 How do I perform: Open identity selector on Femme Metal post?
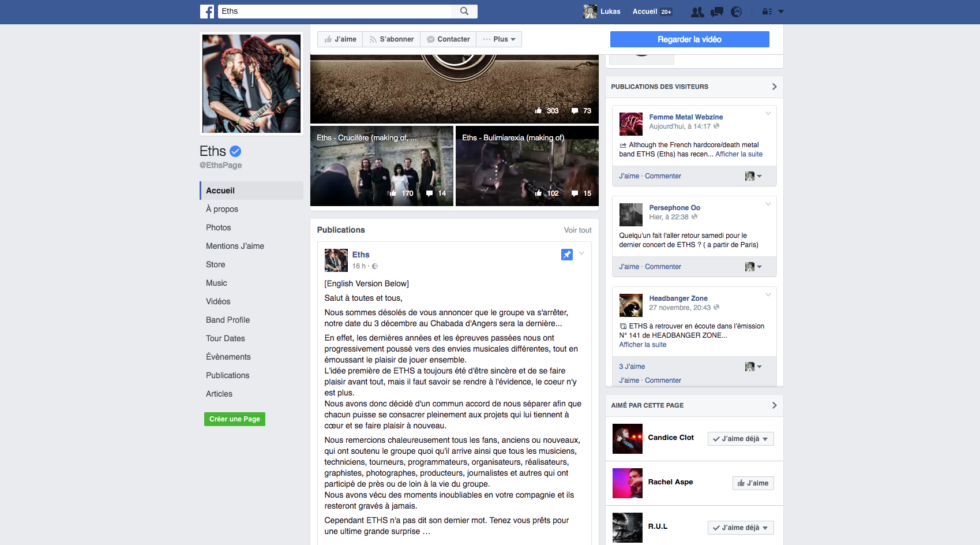[753, 176]
